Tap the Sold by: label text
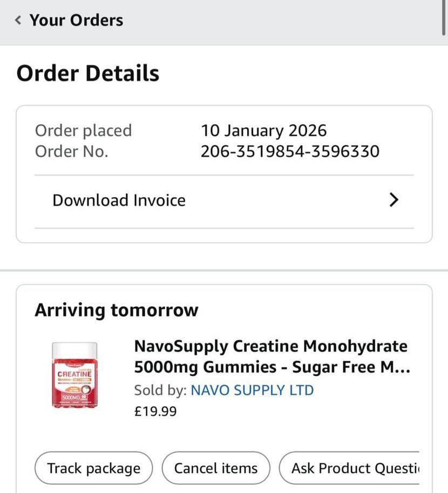Screen dimensions: 448x493 click(x=160, y=390)
